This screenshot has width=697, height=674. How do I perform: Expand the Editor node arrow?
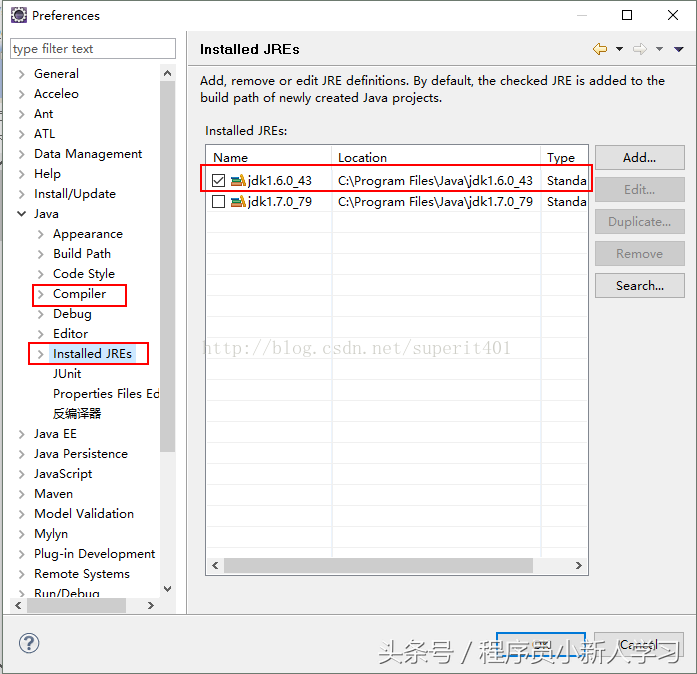click(x=40, y=334)
